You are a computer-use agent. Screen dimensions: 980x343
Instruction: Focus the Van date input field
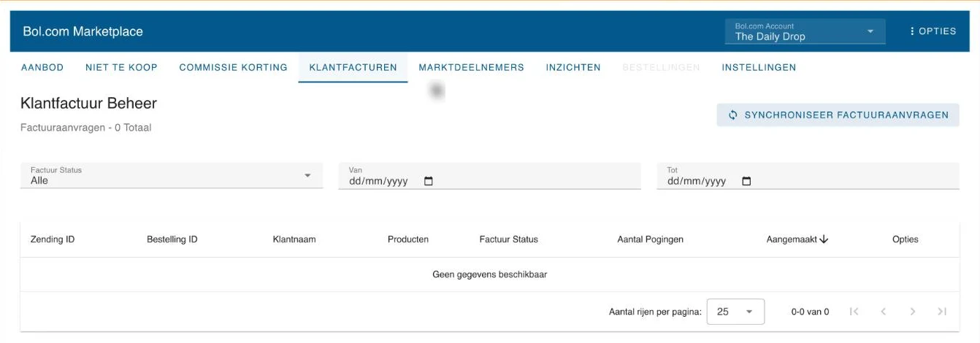pos(489,176)
